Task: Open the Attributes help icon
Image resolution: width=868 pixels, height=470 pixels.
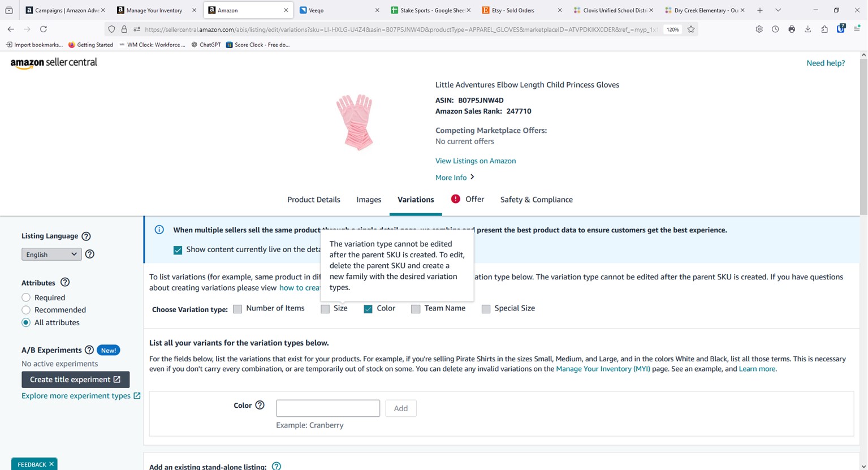Action: coord(65,282)
